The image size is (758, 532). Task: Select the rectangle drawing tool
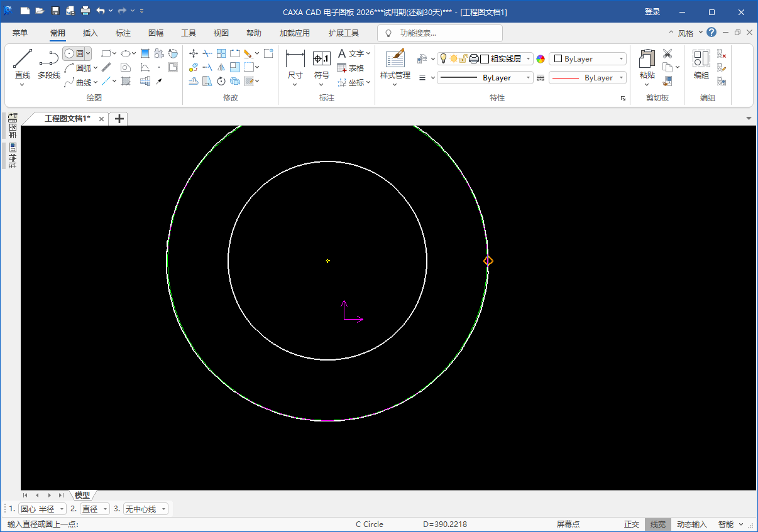click(x=106, y=53)
